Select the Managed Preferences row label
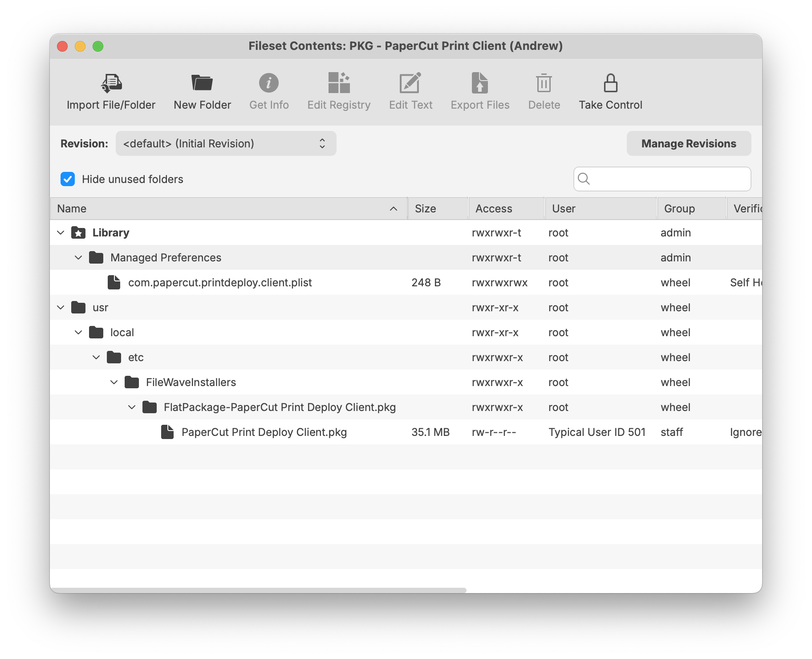Viewport: 812px width, 659px height. tap(166, 257)
